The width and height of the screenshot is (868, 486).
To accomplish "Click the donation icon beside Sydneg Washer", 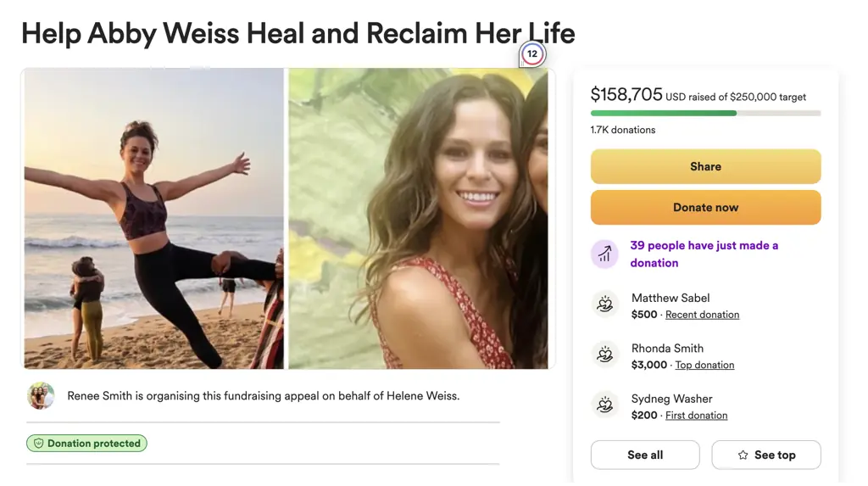I will [x=604, y=405].
